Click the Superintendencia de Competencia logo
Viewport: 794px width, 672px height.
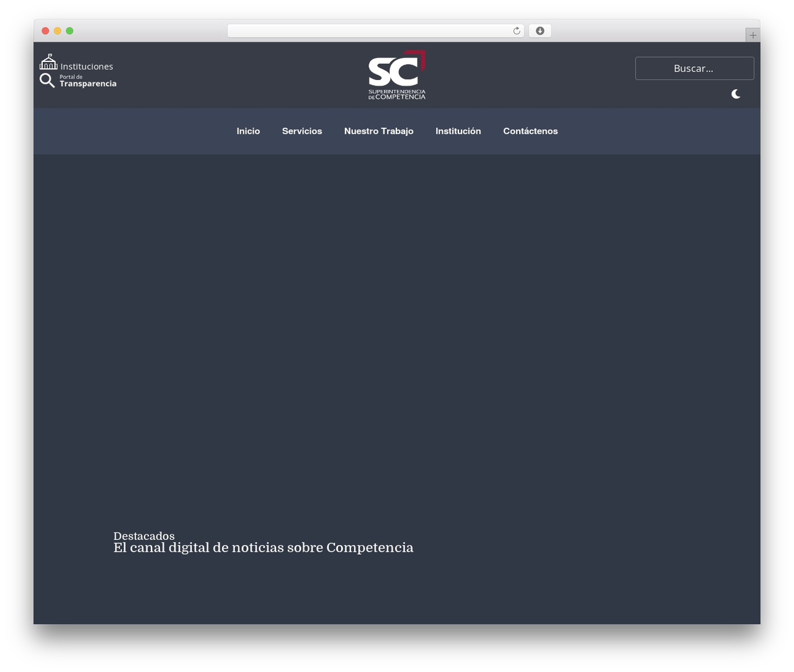coord(397,75)
